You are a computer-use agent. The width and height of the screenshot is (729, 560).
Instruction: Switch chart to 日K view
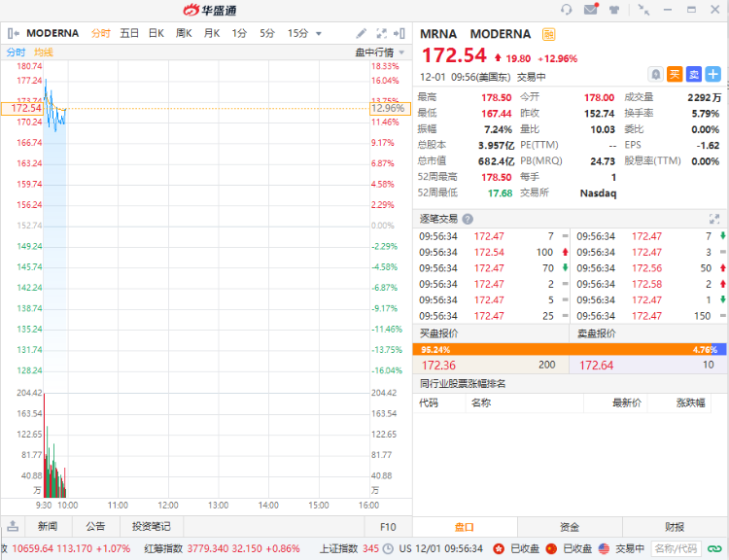click(x=156, y=33)
